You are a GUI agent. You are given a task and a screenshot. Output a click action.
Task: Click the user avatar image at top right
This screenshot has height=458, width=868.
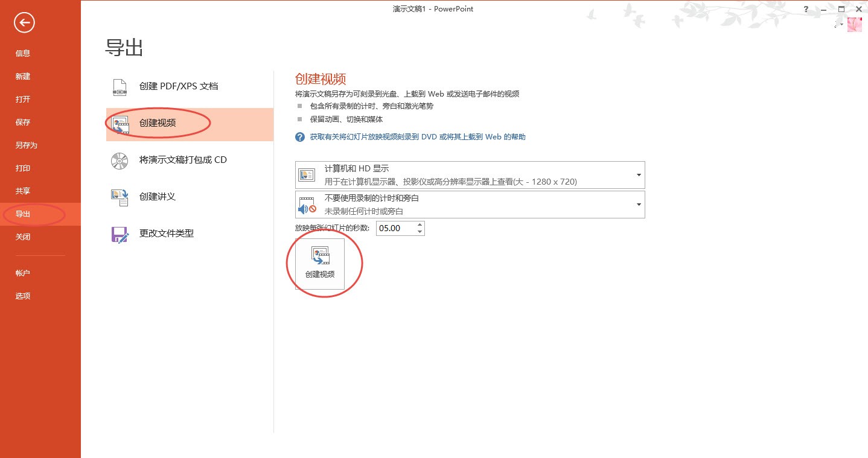coord(854,24)
